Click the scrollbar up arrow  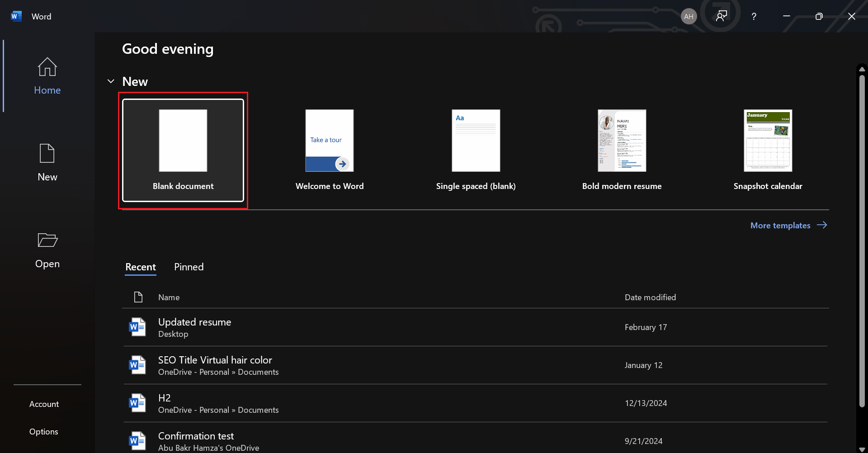click(x=862, y=69)
